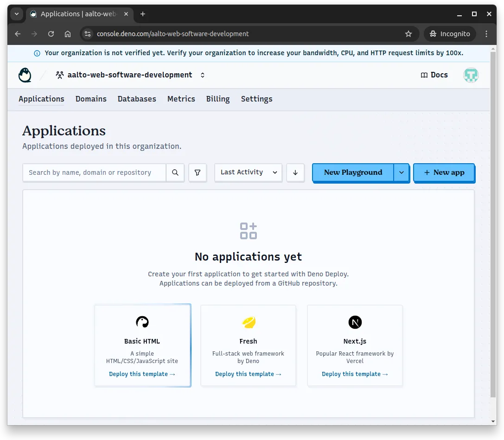The height and width of the screenshot is (440, 504).
Task: Open the Last Activity sort dropdown
Action: pyautogui.click(x=248, y=172)
